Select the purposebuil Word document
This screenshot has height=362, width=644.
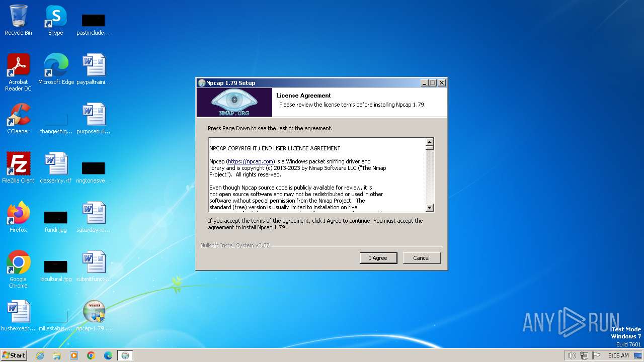point(94,118)
